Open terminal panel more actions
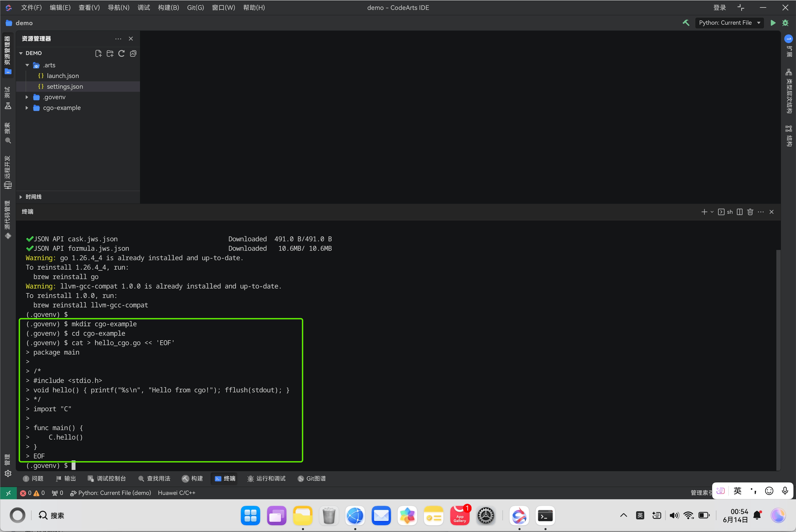796x532 pixels. tap(761, 212)
